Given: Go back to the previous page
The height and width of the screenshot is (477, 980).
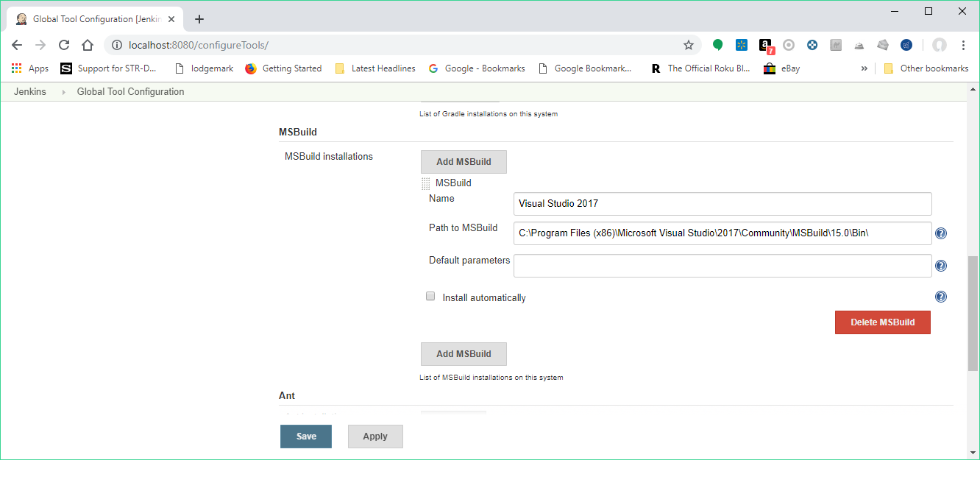Looking at the screenshot, I should pyautogui.click(x=17, y=45).
